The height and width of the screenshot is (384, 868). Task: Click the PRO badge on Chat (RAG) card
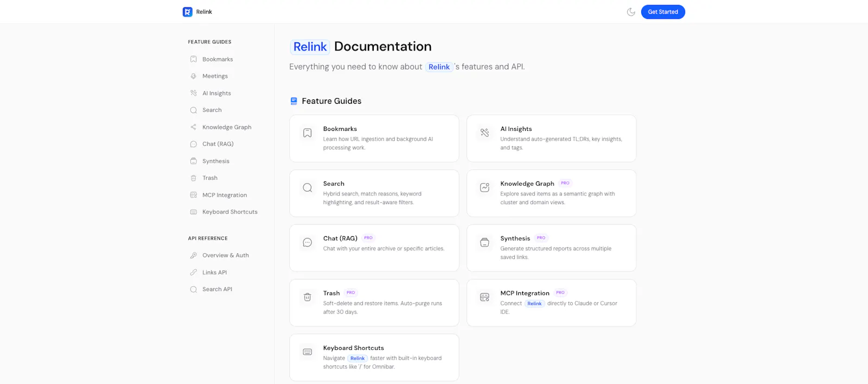click(368, 238)
